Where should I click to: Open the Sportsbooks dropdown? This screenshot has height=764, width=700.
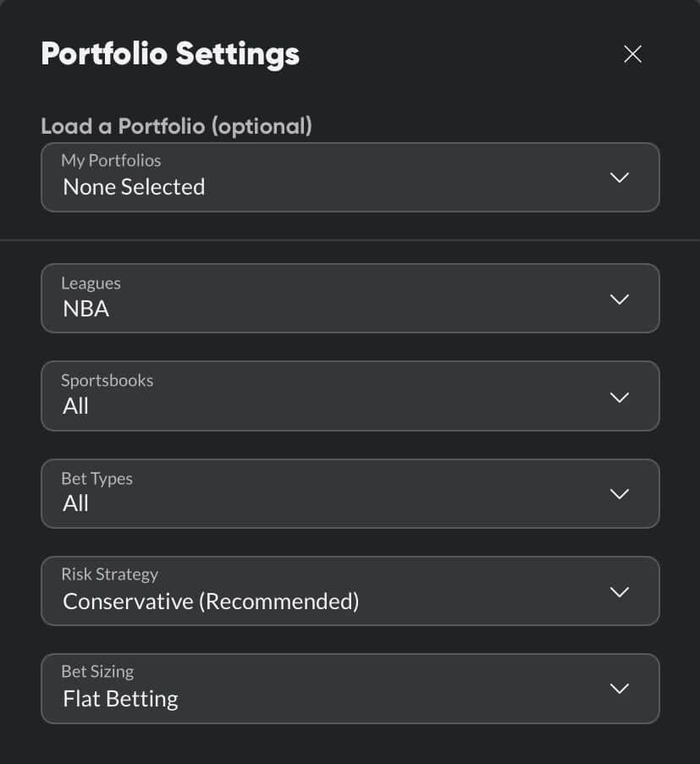pyautogui.click(x=350, y=396)
